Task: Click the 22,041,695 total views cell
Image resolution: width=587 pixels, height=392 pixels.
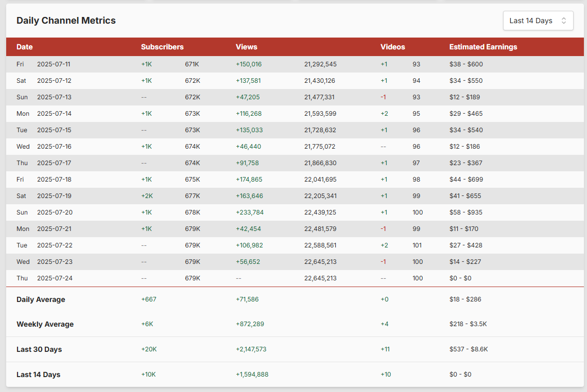Action: tap(320, 180)
